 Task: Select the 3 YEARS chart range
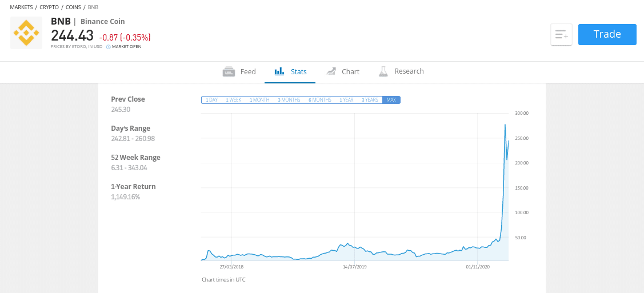370,100
